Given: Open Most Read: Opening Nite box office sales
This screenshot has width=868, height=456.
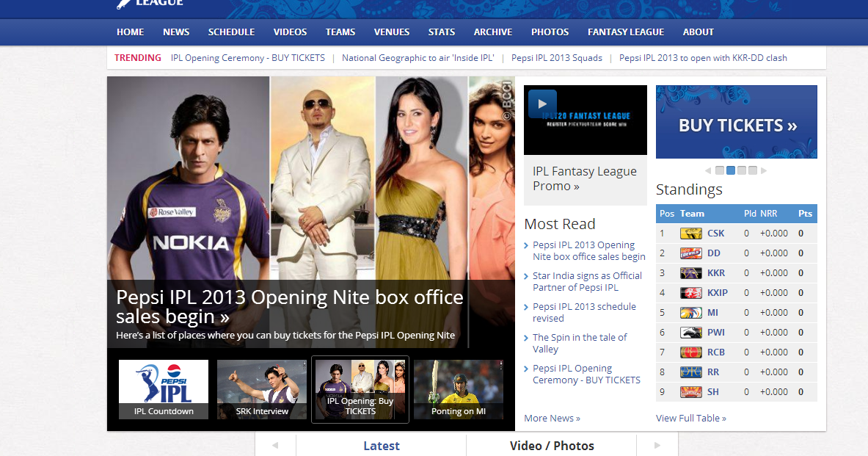Looking at the screenshot, I should pyautogui.click(x=589, y=250).
